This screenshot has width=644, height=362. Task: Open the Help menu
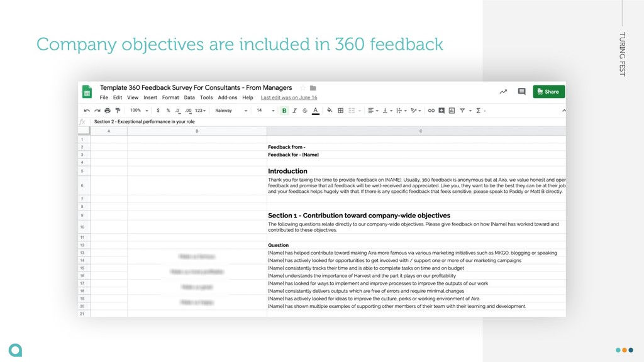pos(248,97)
